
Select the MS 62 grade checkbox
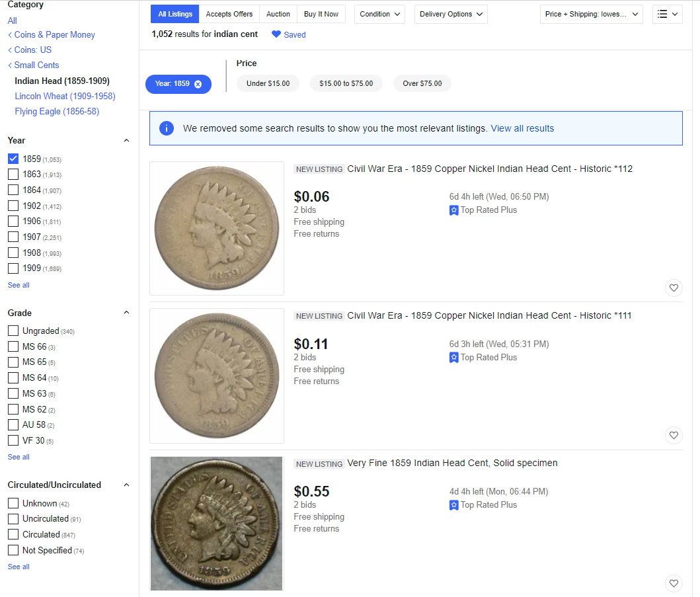tap(13, 409)
